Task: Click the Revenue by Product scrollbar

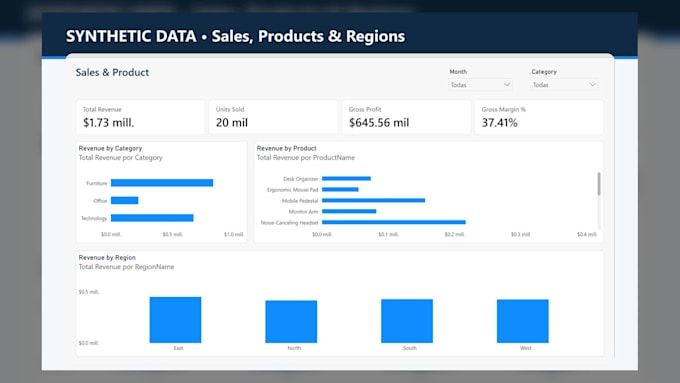Action: [x=599, y=184]
